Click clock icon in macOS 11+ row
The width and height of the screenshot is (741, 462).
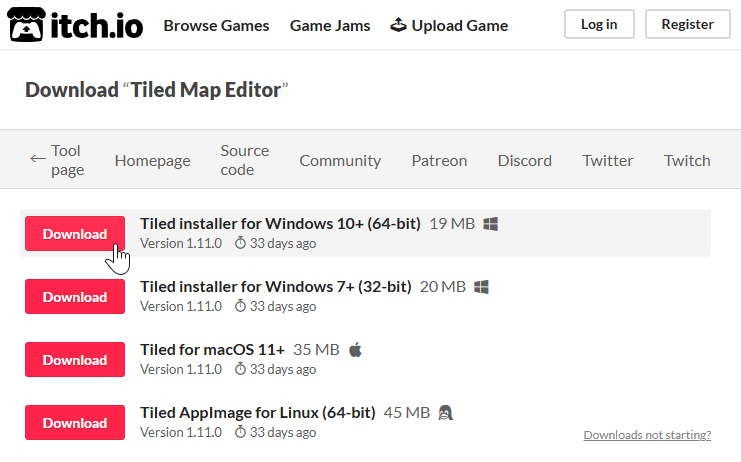(241, 369)
